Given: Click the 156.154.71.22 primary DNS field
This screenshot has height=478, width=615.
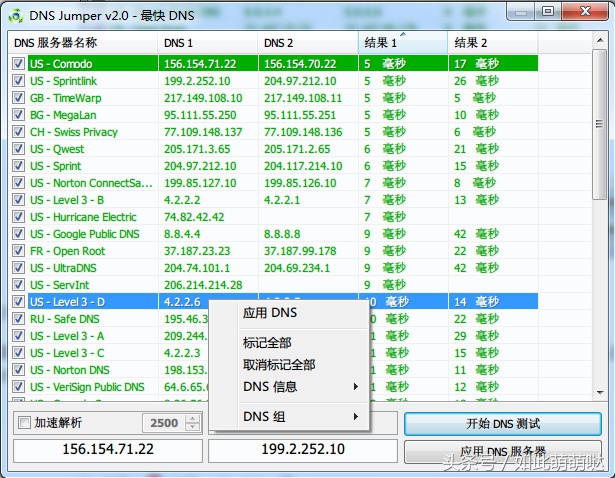Looking at the screenshot, I should [108, 449].
